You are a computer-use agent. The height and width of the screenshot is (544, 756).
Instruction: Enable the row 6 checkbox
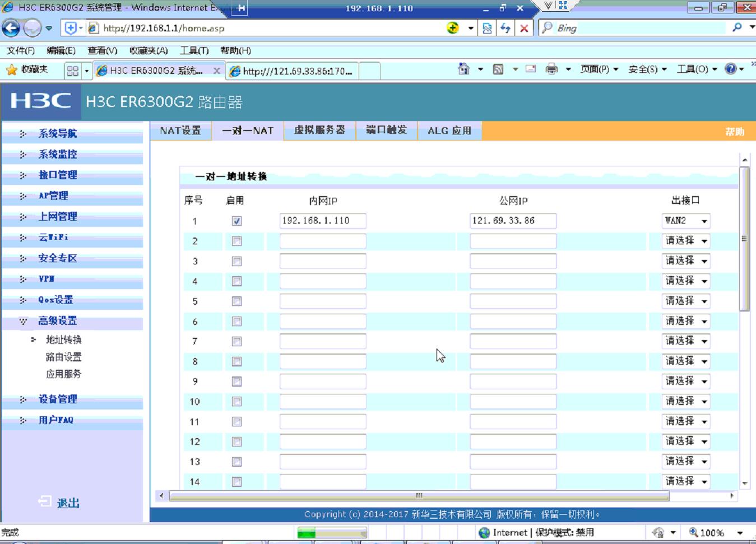(236, 322)
